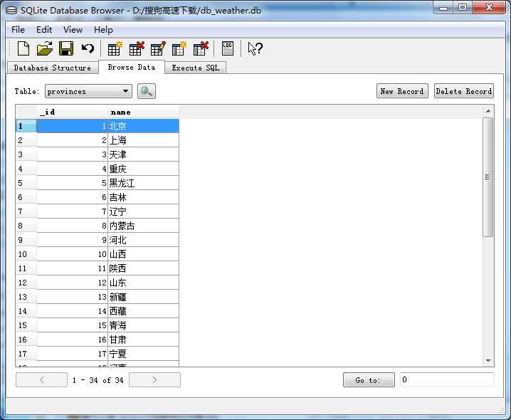Click the _id cell with value 3

(72, 154)
